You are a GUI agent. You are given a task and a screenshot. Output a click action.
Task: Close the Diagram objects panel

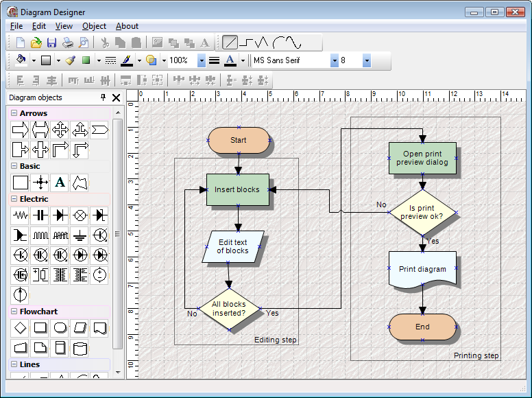click(116, 97)
